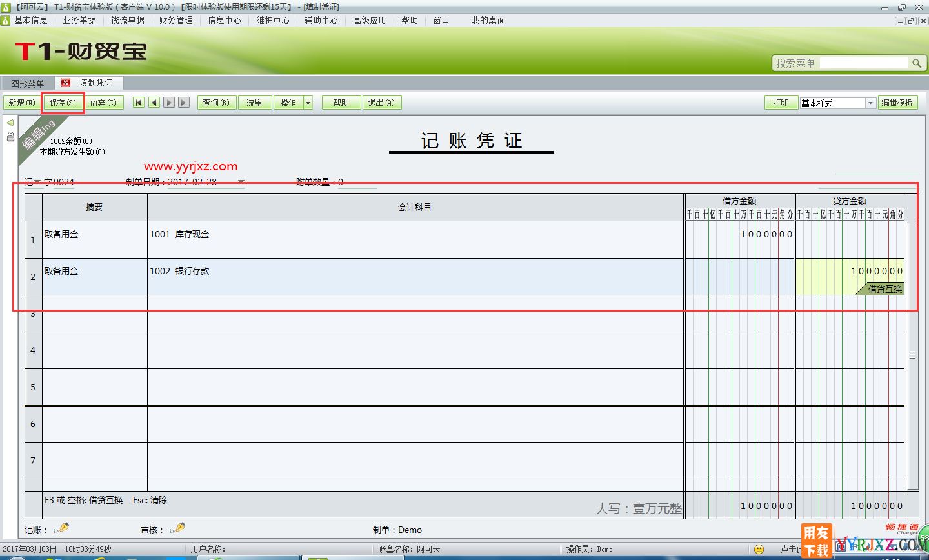Click the toolbar 帮助 button
Screen dimensions: 929x560
click(341, 103)
